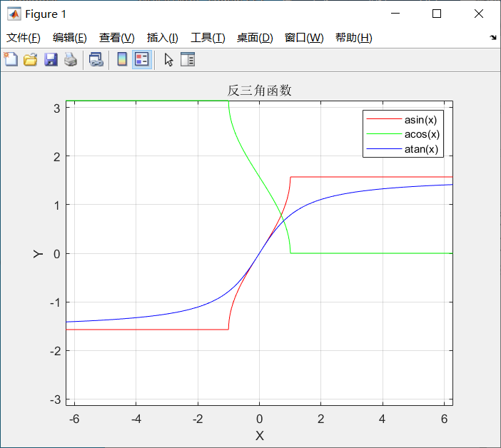501x448 pixels.
Task: Click the Figure 1 window title text
Action: [46, 14]
